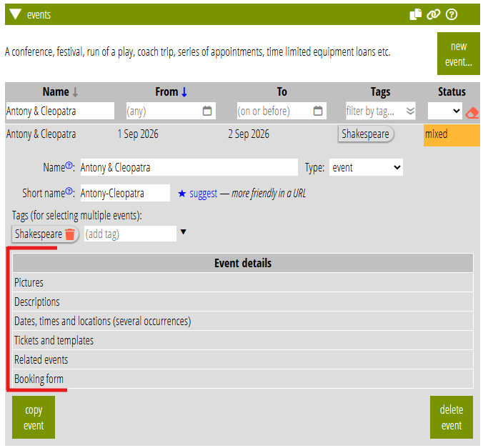The width and height of the screenshot is (483, 448).
Task: Sort by Name column arrow
Action: point(75,92)
